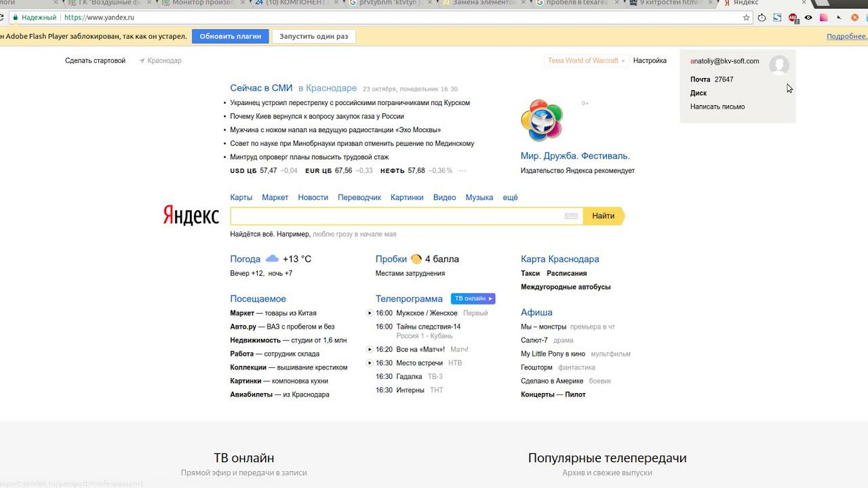Click the anatoliy@bkv-soft.com account name
This screenshot has height=488, width=868.
pos(725,61)
